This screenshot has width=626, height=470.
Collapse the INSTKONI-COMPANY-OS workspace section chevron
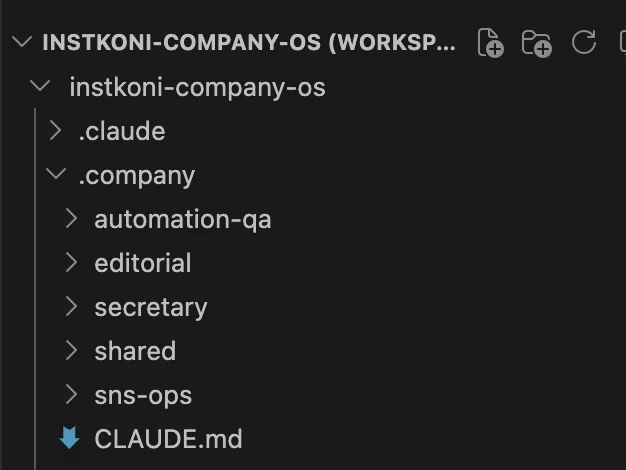(22, 42)
